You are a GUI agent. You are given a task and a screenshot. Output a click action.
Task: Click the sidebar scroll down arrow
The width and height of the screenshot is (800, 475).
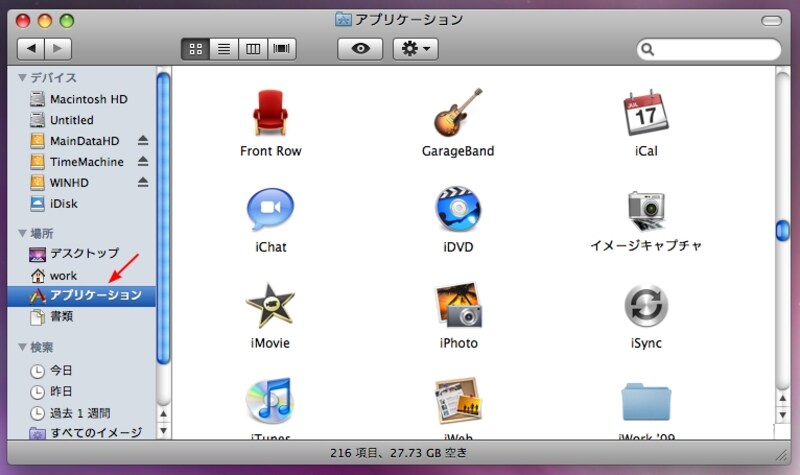click(163, 430)
